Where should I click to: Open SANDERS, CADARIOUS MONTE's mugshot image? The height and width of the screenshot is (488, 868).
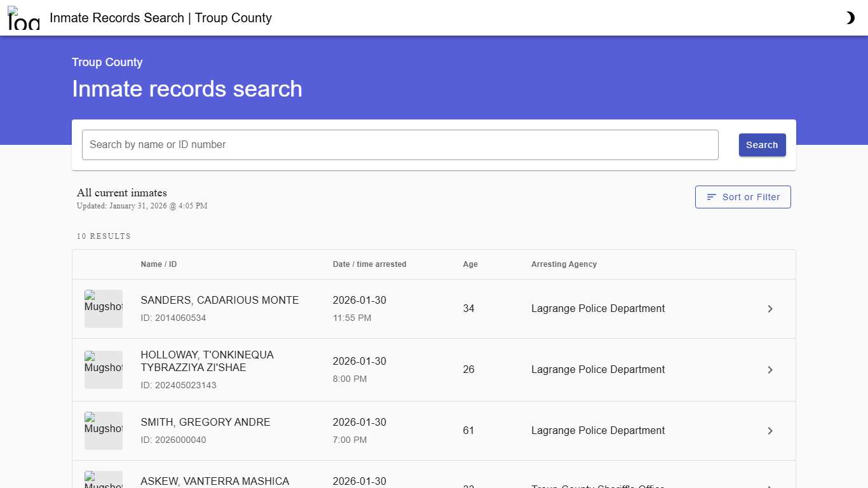pos(103,308)
